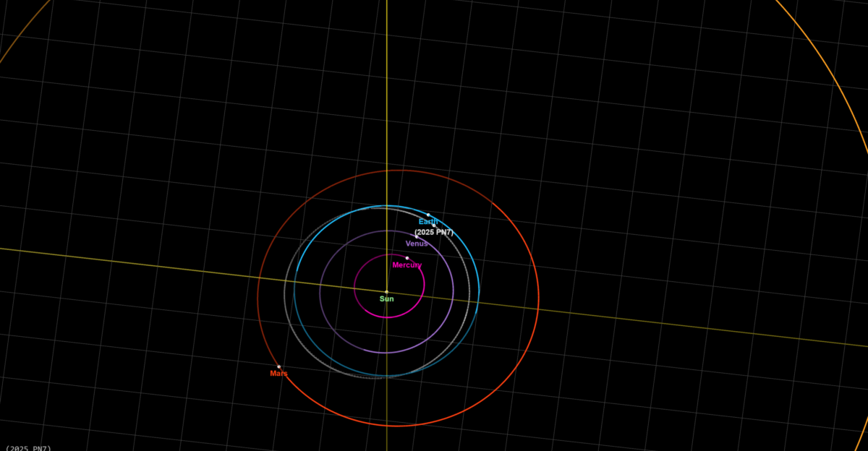Viewport: 868px width, 451px height.
Task: Select the yellow Sun dot
Action: pos(386,292)
